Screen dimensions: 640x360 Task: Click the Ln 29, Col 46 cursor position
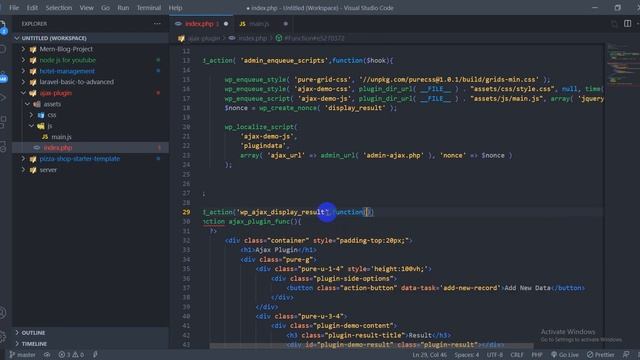coord(429,355)
